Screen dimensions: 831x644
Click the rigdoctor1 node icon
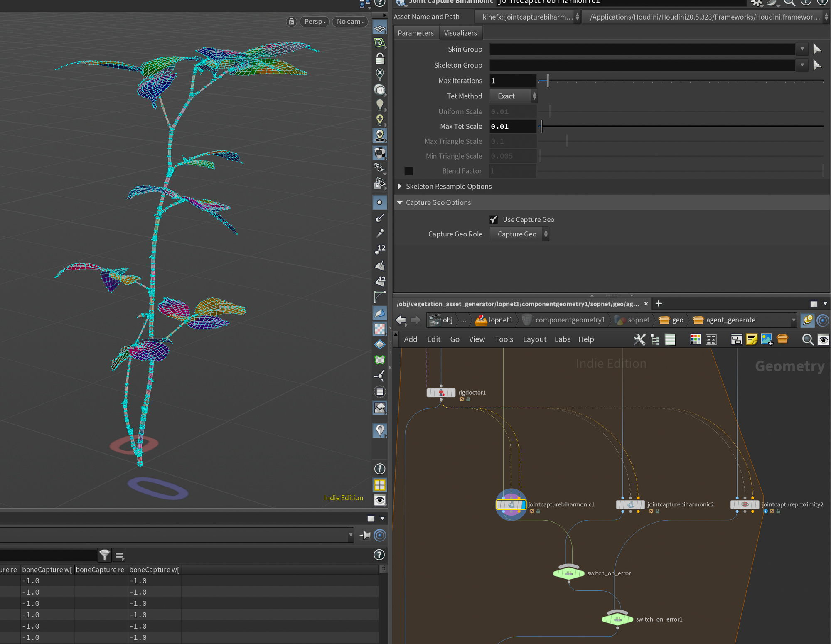pyautogui.click(x=441, y=393)
